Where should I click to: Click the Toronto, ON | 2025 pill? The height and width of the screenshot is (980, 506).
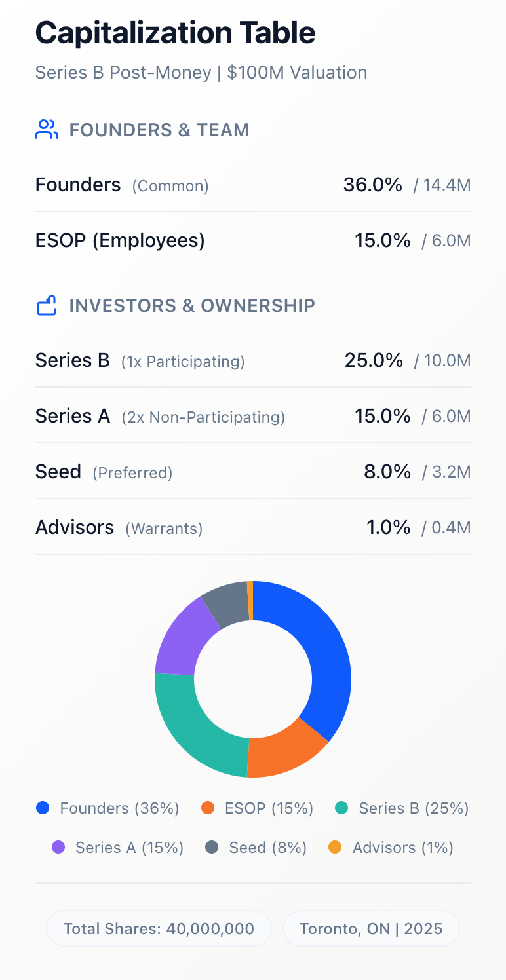pyautogui.click(x=371, y=928)
